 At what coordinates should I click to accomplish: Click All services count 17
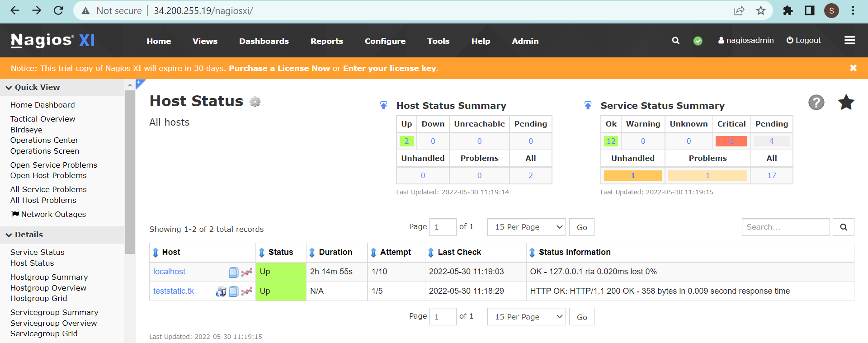pyautogui.click(x=771, y=175)
